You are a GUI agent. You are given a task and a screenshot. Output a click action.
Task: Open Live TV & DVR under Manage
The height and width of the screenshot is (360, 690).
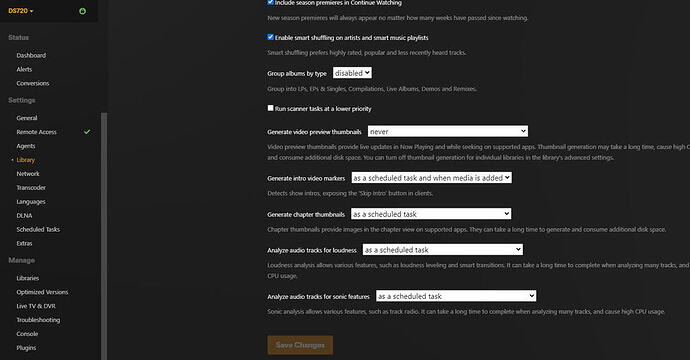point(36,306)
